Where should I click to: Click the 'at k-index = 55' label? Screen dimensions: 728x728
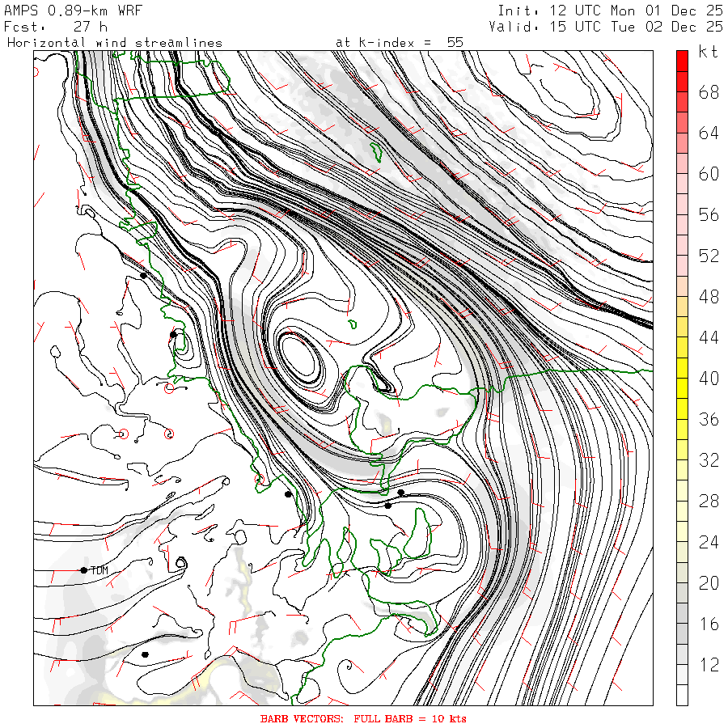coord(399,42)
